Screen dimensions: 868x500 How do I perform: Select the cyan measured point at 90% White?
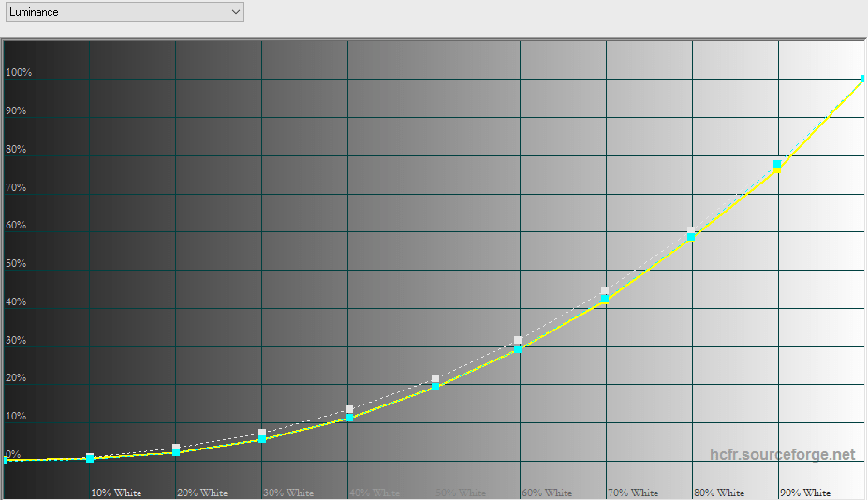[777, 165]
